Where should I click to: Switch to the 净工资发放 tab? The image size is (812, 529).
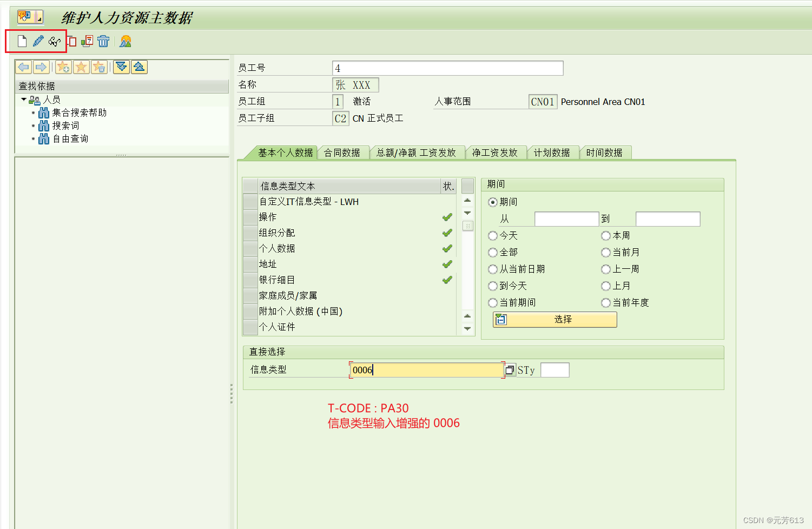point(494,153)
